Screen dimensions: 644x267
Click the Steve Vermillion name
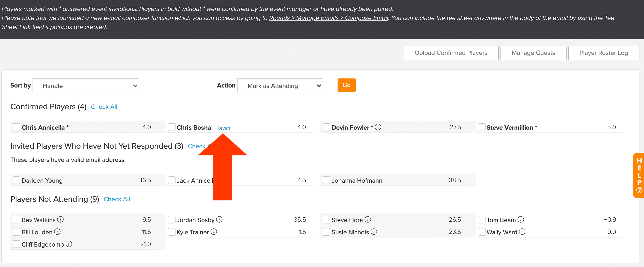(510, 128)
